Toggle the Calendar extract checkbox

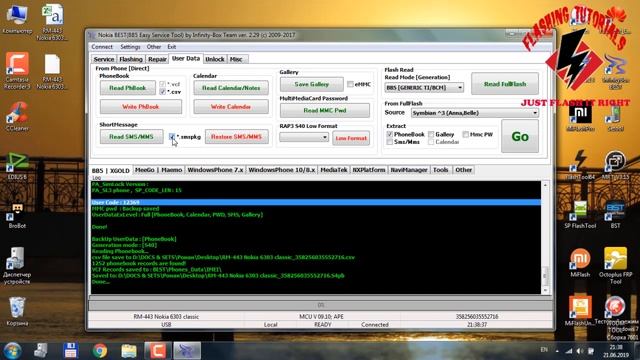pos(431,142)
